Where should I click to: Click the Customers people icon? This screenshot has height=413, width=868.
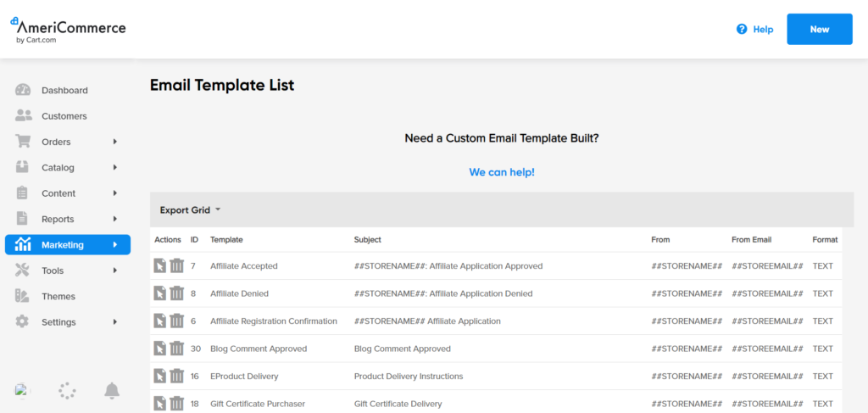[23, 115]
